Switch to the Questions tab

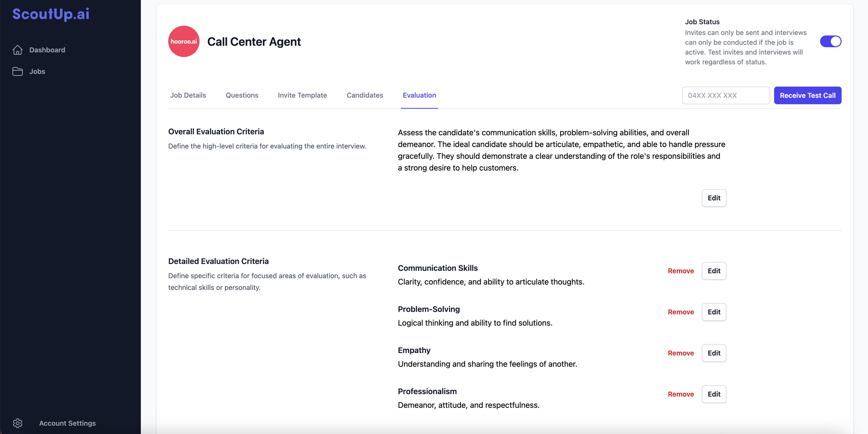click(x=242, y=95)
